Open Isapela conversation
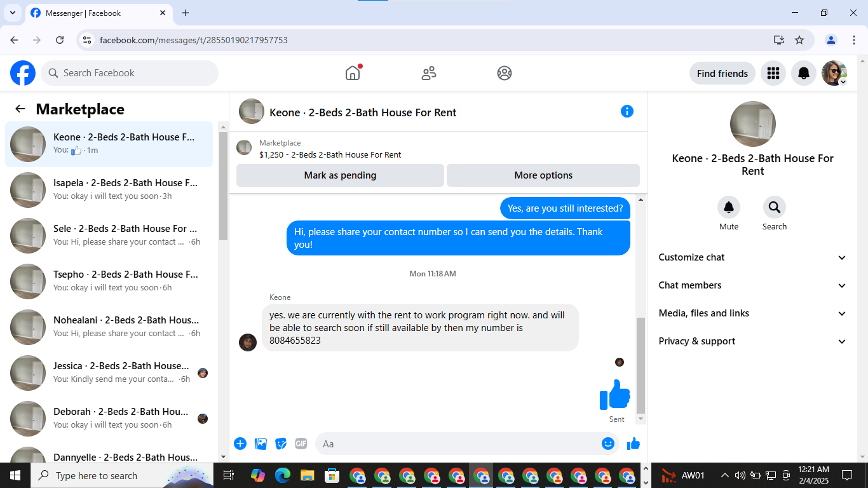Viewport: 868px width, 488px height. tap(109, 189)
